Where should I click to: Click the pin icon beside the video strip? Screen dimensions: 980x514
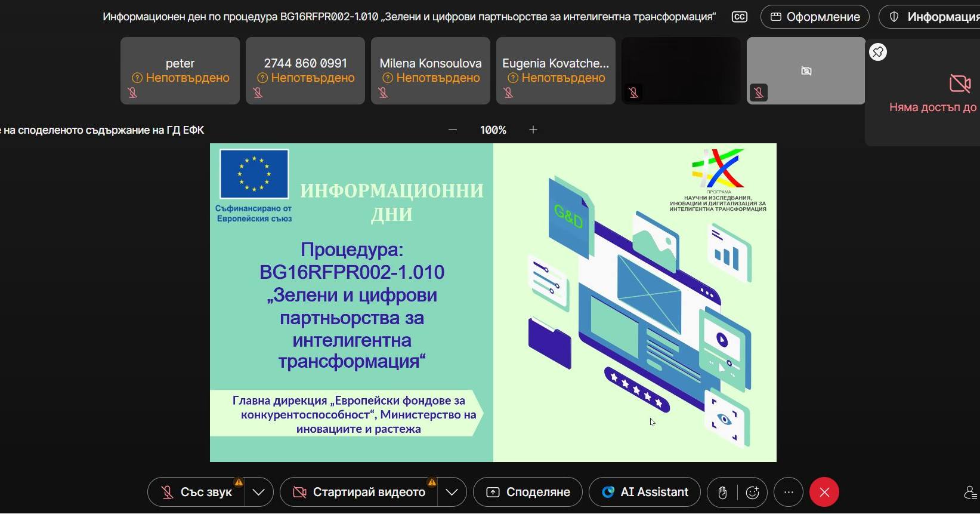click(x=878, y=53)
